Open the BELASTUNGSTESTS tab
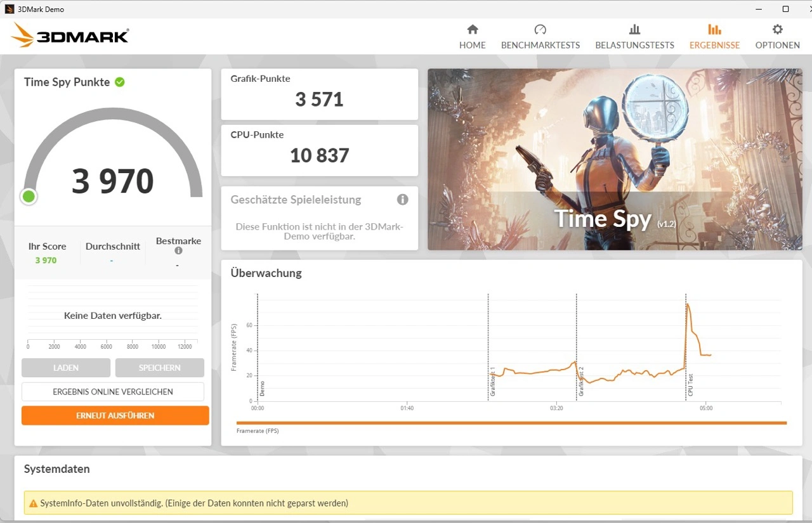Viewport: 812px width, 523px height. [x=634, y=37]
